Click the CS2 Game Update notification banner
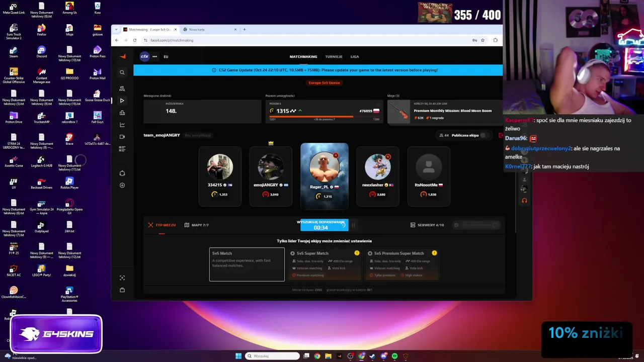The image size is (644, 362). [x=318, y=70]
